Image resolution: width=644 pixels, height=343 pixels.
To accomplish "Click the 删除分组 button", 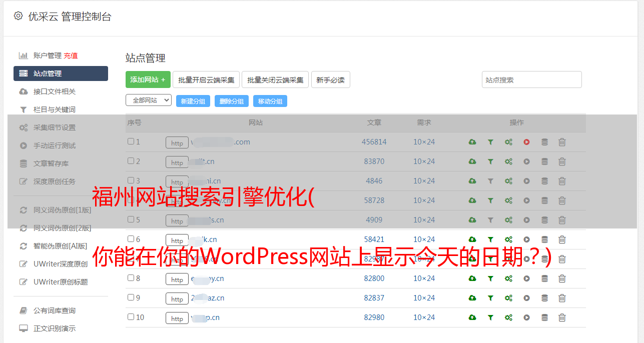I will [x=232, y=101].
